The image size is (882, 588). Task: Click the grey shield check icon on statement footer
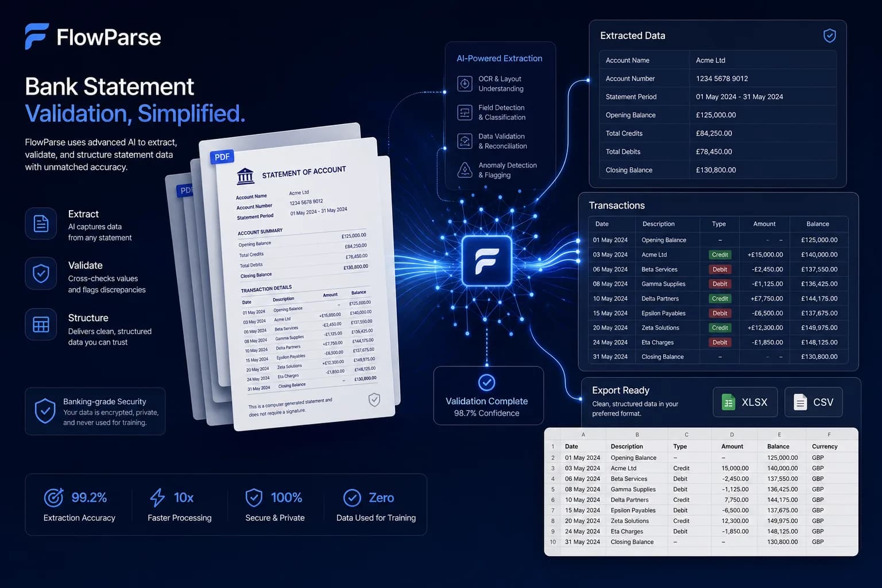(x=374, y=399)
